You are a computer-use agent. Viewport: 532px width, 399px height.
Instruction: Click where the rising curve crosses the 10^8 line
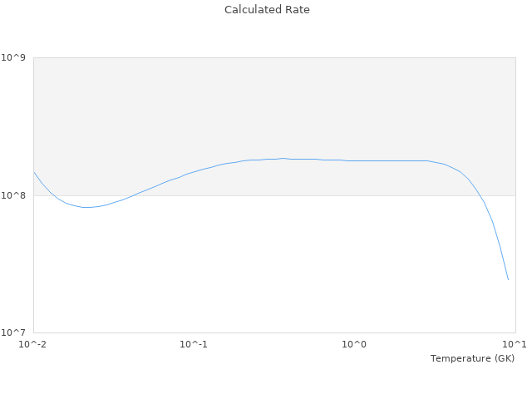(132, 195)
